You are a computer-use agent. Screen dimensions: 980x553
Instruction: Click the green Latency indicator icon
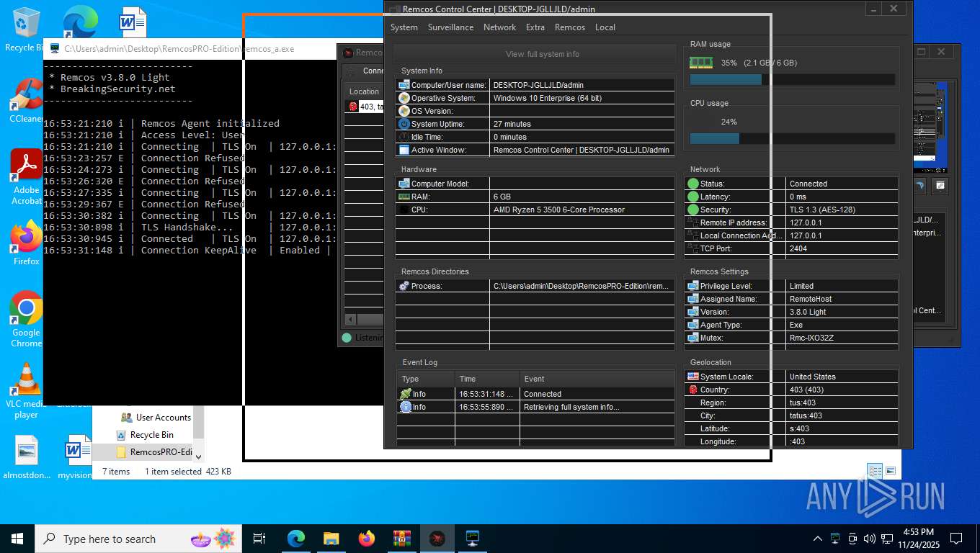point(693,197)
